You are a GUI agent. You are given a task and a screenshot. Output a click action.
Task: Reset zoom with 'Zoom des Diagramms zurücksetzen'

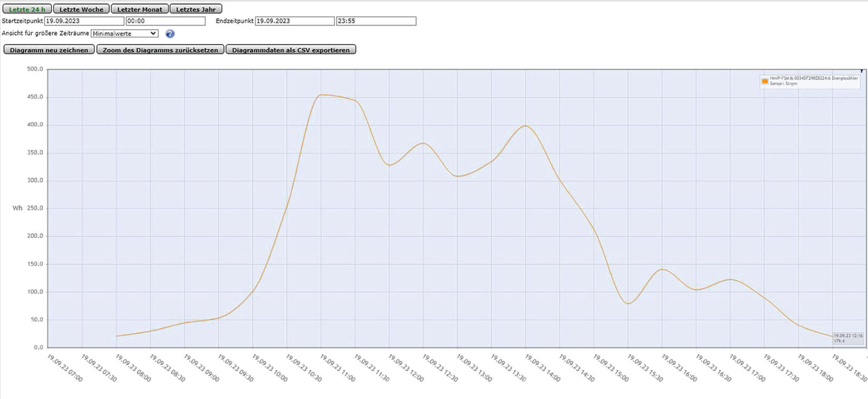[x=160, y=50]
